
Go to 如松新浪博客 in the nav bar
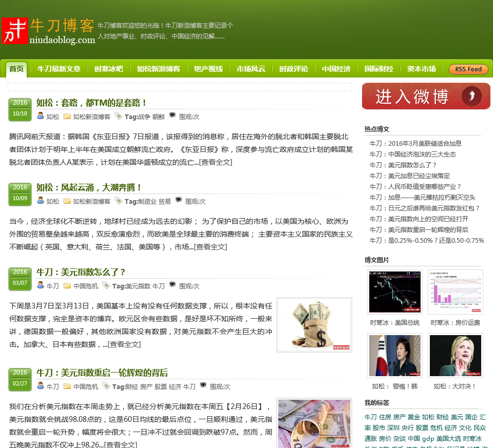pos(159,69)
